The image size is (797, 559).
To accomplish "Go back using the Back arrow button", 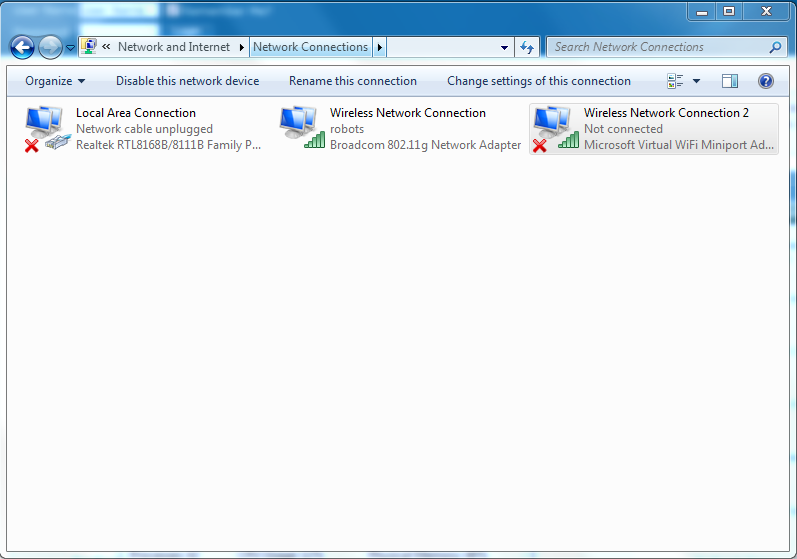I will 22,48.
